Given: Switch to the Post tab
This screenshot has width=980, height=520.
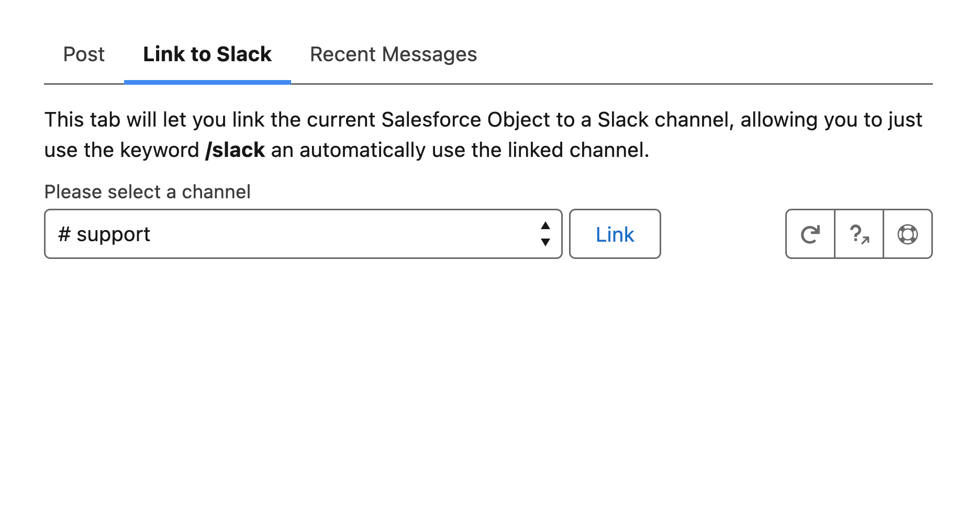Looking at the screenshot, I should click(84, 54).
